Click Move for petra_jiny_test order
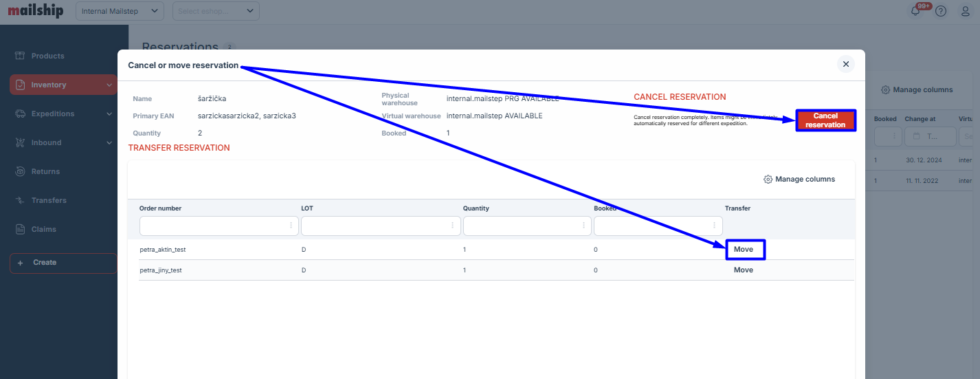The height and width of the screenshot is (379, 980). [744, 270]
